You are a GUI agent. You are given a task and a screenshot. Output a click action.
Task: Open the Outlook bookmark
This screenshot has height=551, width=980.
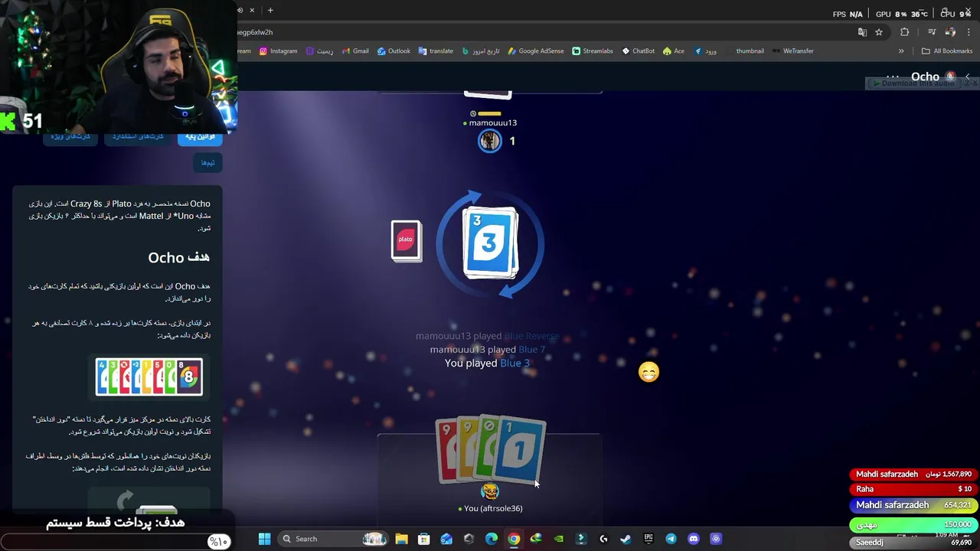coord(394,51)
